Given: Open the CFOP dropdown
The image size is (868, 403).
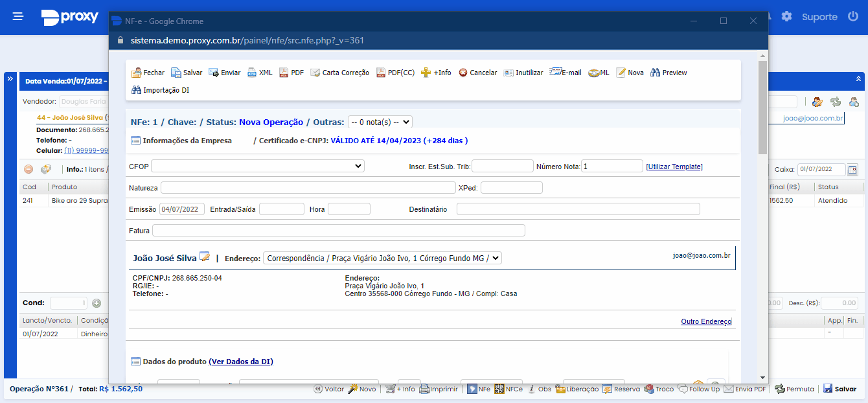Looking at the screenshot, I should point(258,166).
